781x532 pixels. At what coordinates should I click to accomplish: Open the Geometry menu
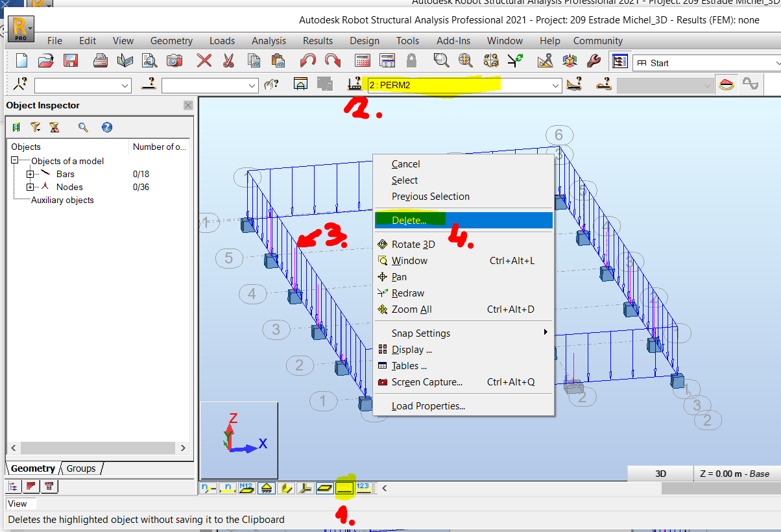(171, 40)
